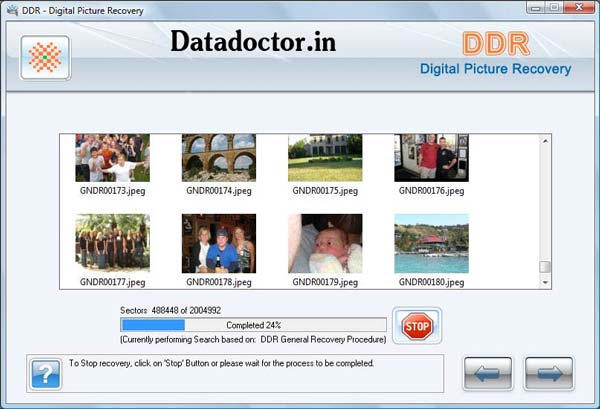Go back using the left arrow button
600x409 pixels.
click(488, 373)
